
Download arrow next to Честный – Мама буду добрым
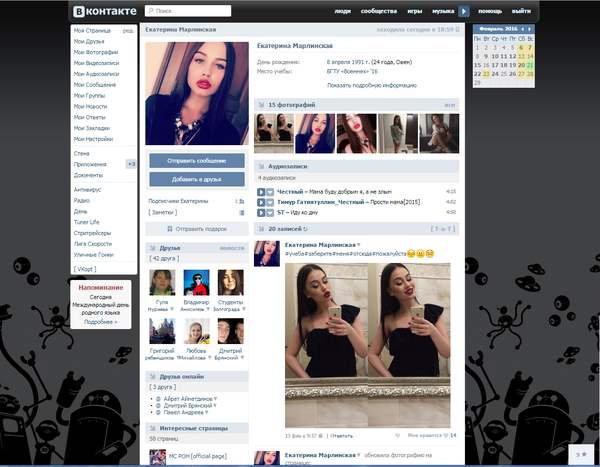270,192
